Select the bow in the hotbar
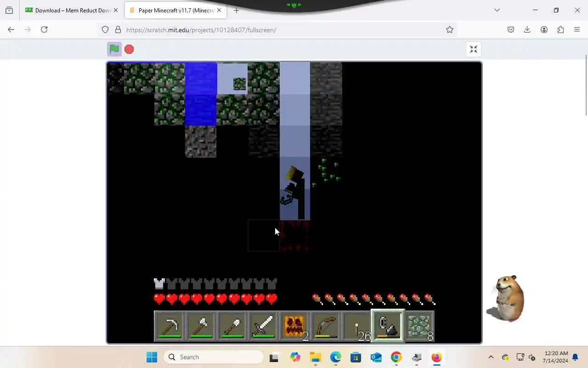The height and width of the screenshot is (368, 588). (x=326, y=326)
